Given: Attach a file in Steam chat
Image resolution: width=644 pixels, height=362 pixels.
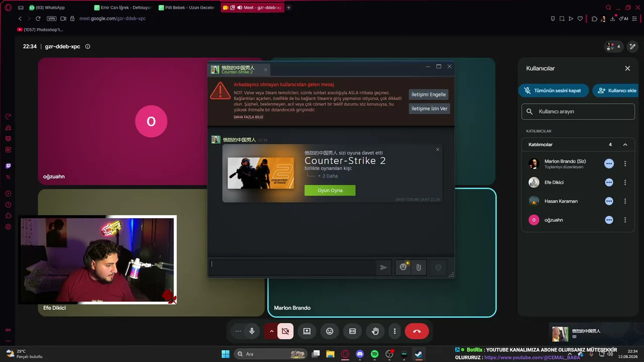Looking at the screenshot, I should coord(419,267).
